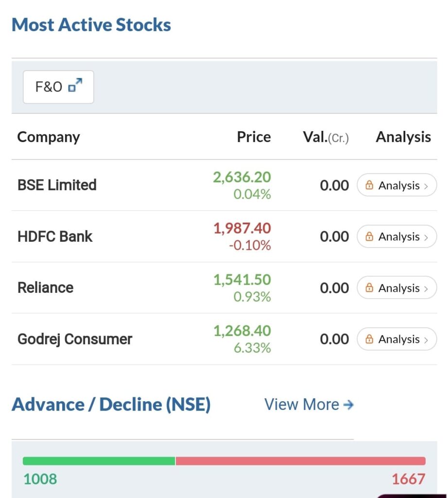The height and width of the screenshot is (498, 448).
Task: Click the lock icon in Godrej Consumer row
Action: pyautogui.click(x=369, y=339)
